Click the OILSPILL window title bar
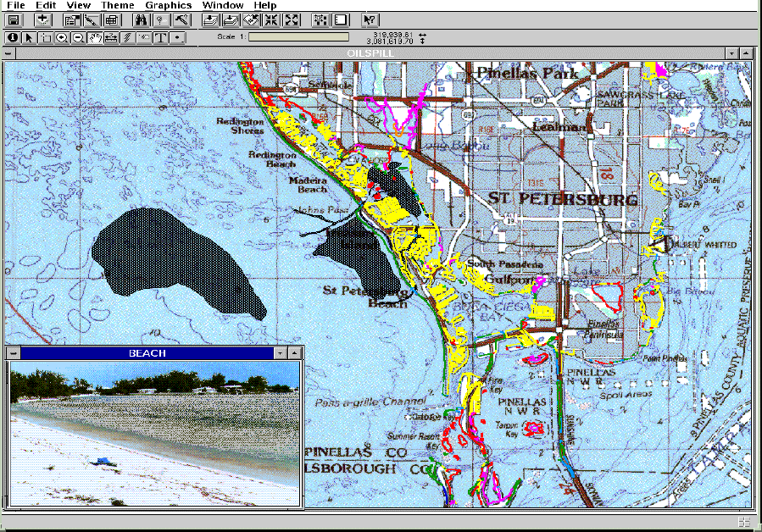Image resolution: width=762 pixels, height=532 pixels. point(370,53)
